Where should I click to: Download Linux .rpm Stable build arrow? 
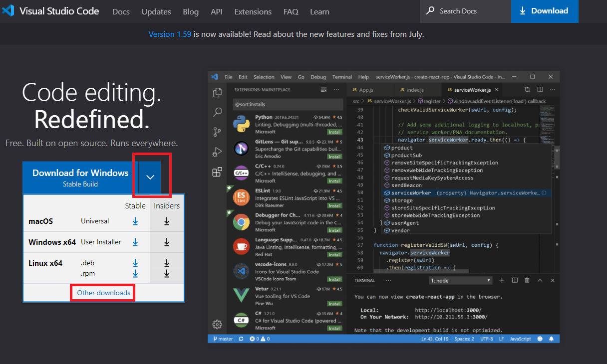click(135, 274)
